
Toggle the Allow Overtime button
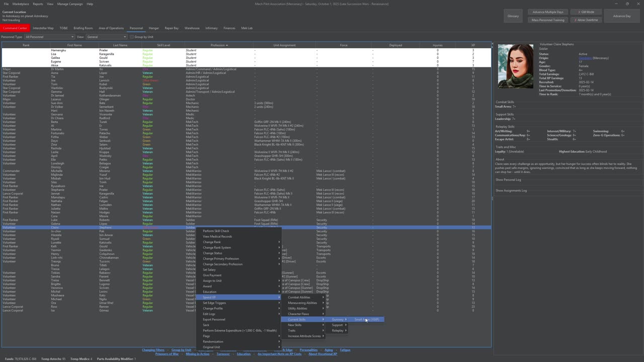point(586,20)
